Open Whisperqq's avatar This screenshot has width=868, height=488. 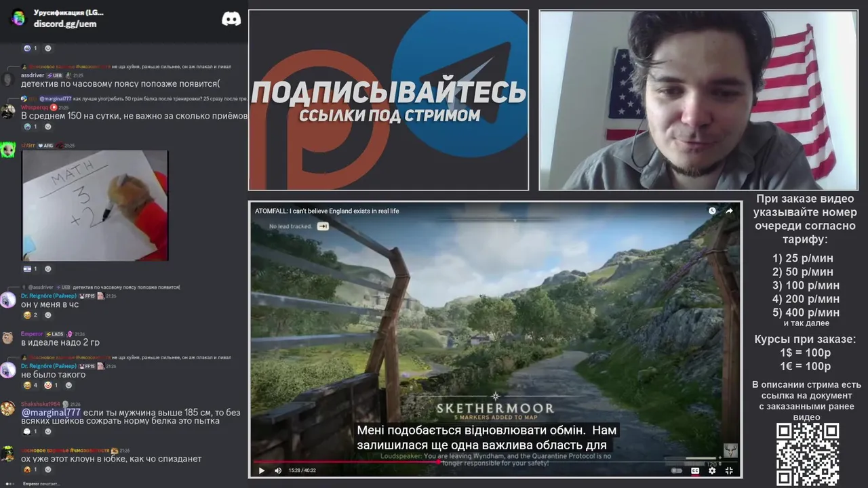(x=8, y=111)
